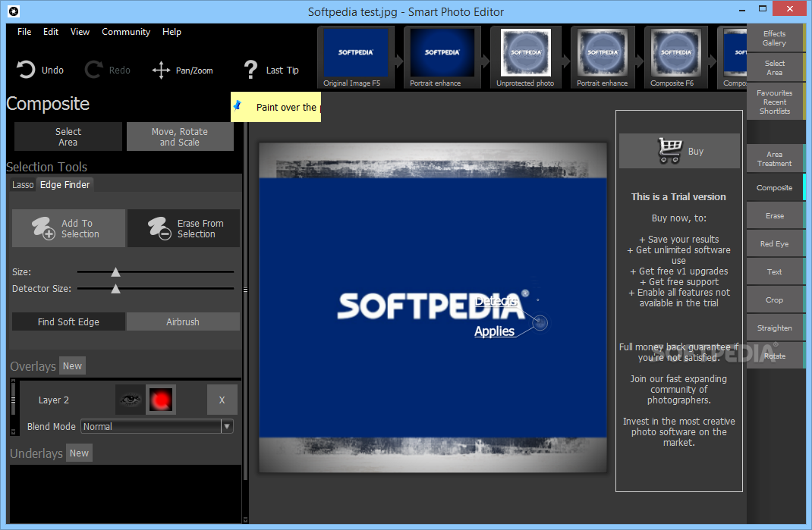Screen dimensions: 812x530
Task: Open the Blend Mode dropdown arrow
Action: click(x=227, y=426)
